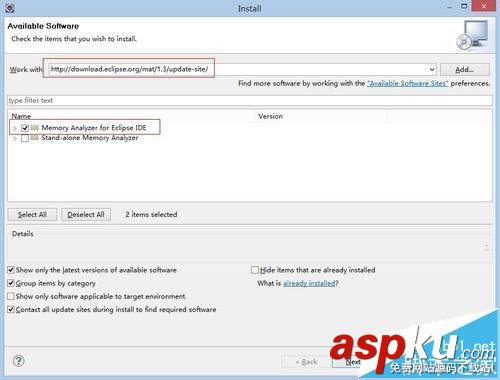Check the Stand-alone Memory Analyzer checkbox

(x=25, y=138)
